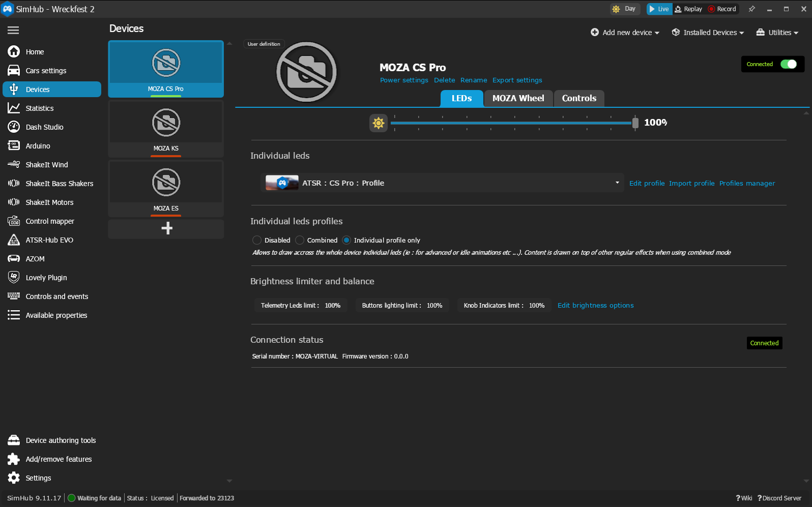812x507 pixels.
Task: Click the Dash Studio gauge icon
Action: coord(14,127)
